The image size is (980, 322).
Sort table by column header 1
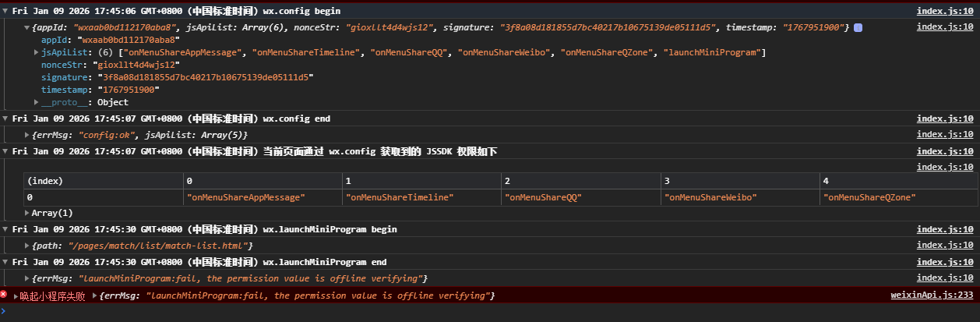tap(422, 181)
